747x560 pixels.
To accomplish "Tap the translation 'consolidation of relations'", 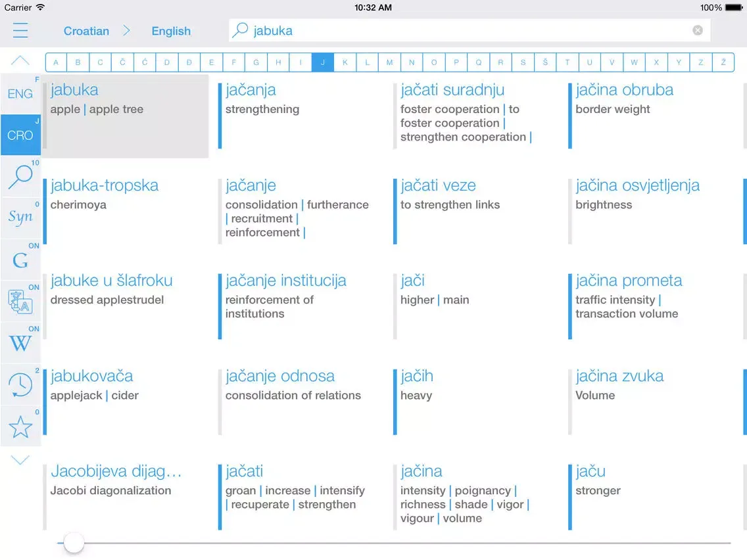I will coord(293,395).
